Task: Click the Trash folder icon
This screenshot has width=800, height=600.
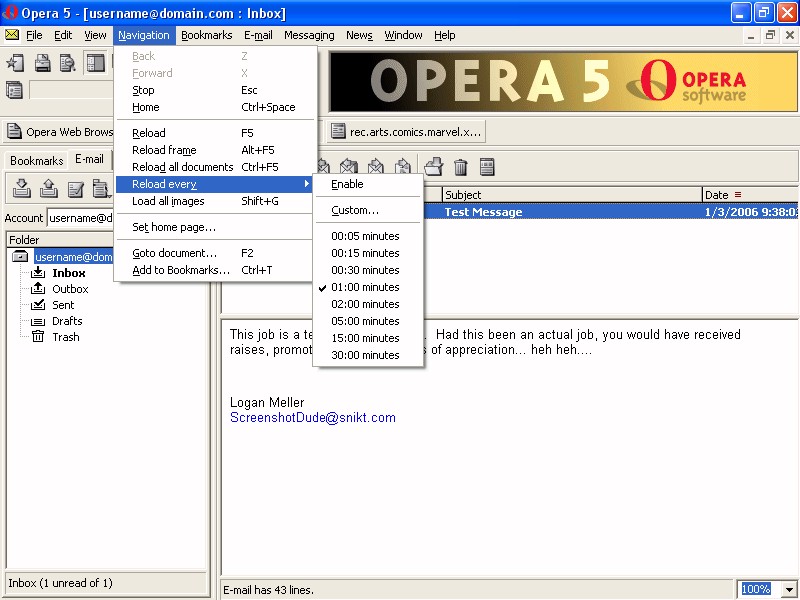Action: (38, 336)
